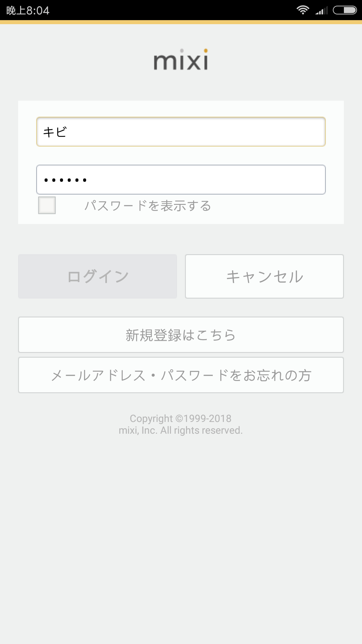Tap the cellular signal strength icon
Viewport: 362px width, 644px height.
pyautogui.click(x=321, y=11)
